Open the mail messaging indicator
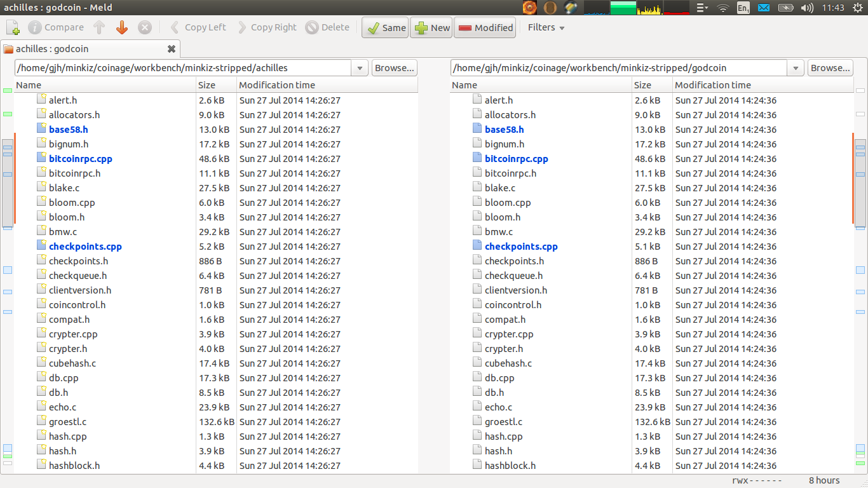The height and width of the screenshot is (488, 868). 764,8
